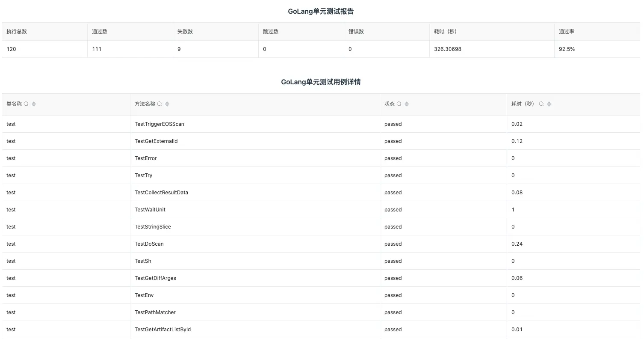The height and width of the screenshot is (339, 644).
Task: Select the TestTriggerEOSScan method cell
Action: coord(255,124)
